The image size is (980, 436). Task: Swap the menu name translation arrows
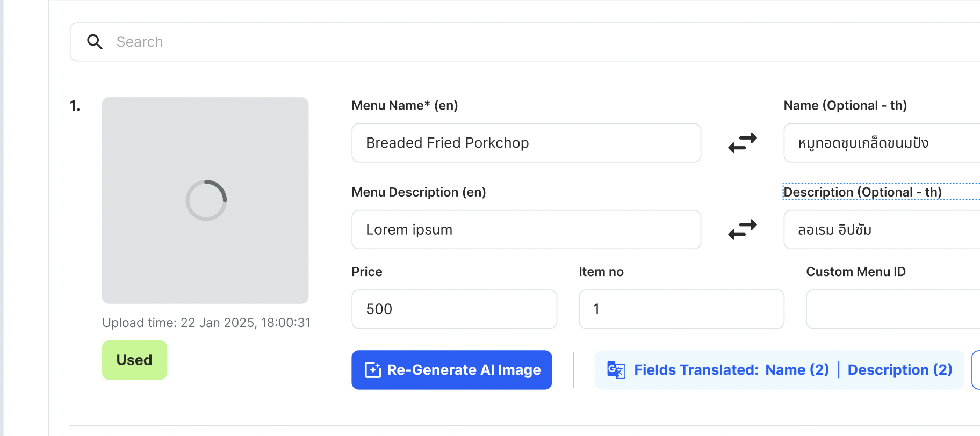click(x=742, y=143)
